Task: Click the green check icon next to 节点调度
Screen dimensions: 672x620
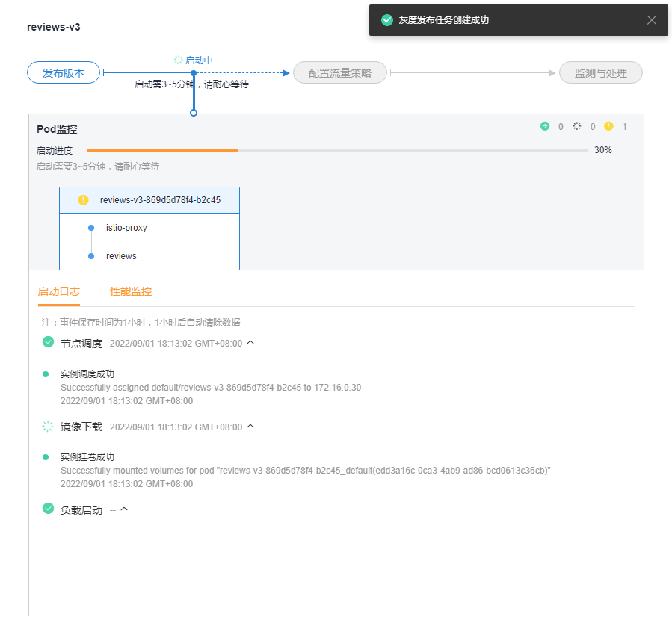Action: coord(48,342)
